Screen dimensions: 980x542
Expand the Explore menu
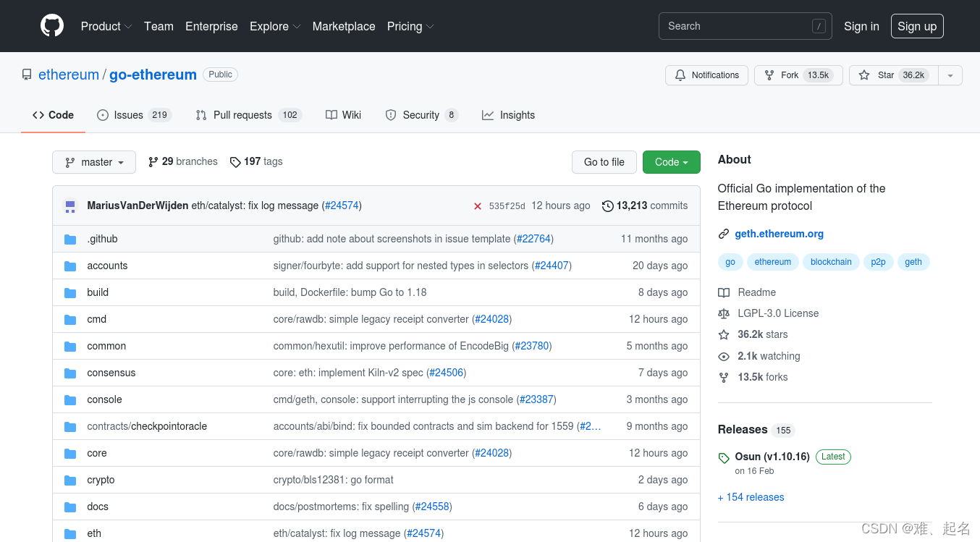click(275, 26)
